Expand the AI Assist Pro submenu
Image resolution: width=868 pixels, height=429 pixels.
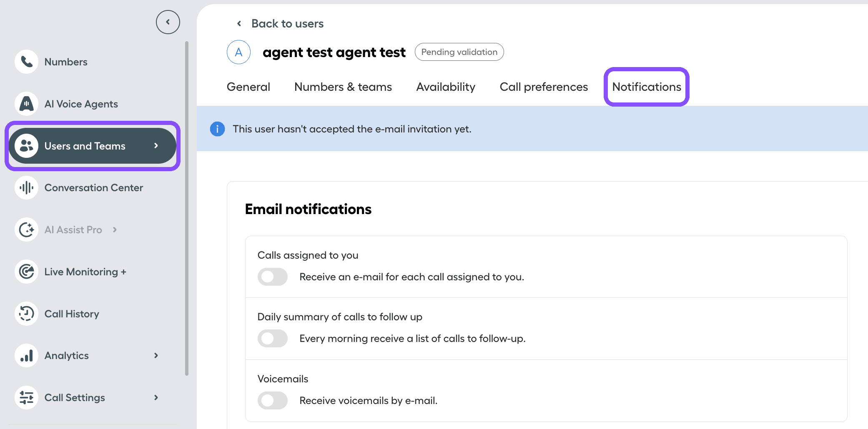(115, 229)
